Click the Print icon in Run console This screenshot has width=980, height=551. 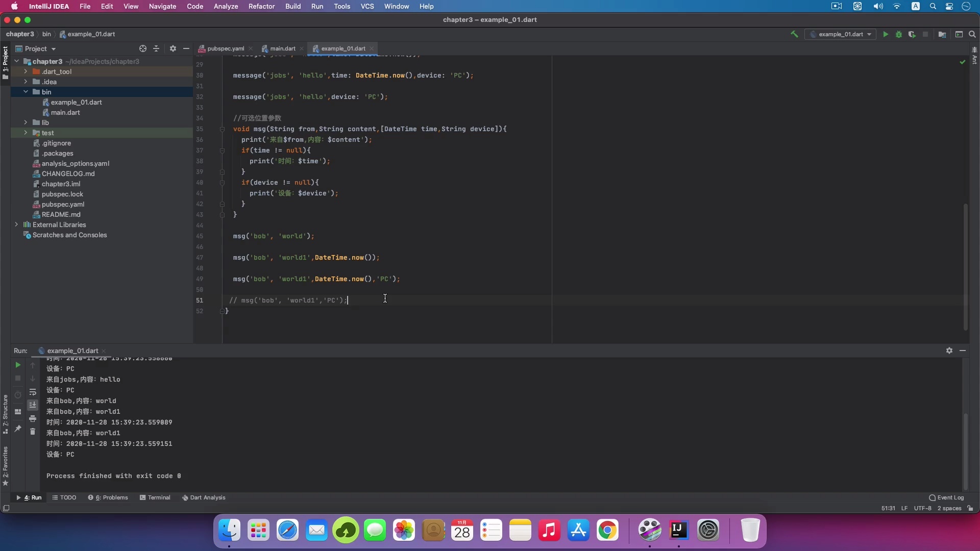click(33, 418)
